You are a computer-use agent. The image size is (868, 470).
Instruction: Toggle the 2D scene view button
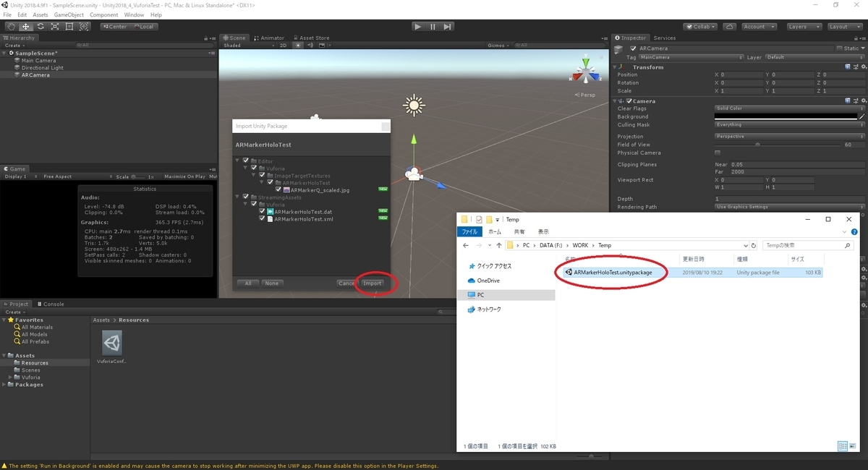(283, 46)
